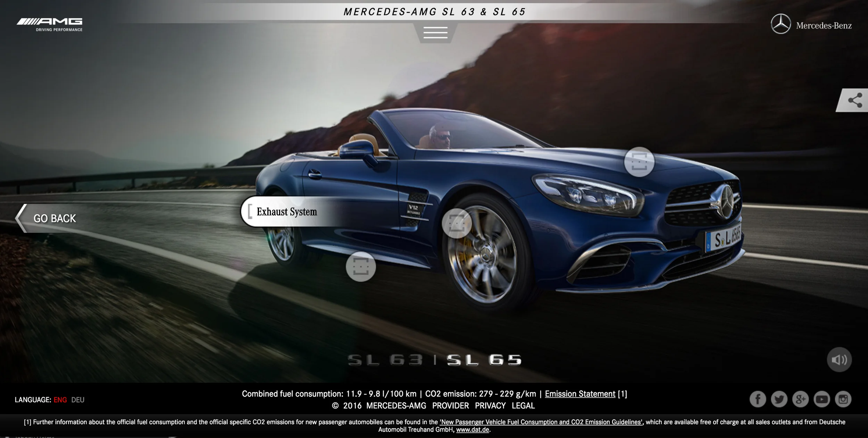Click the hotspot marker on the side skirt
Screen dimensions: 868x438
(361, 266)
